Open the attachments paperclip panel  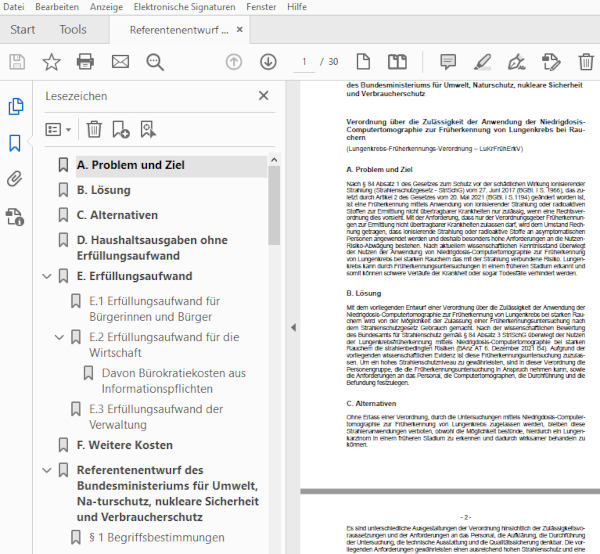pyautogui.click(x=15, y=180)
